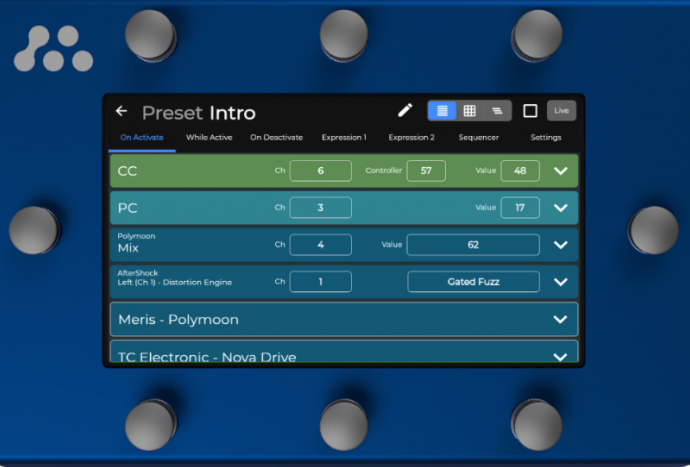Click the Morningstar dots logo
690x467 pixels.
53,48
